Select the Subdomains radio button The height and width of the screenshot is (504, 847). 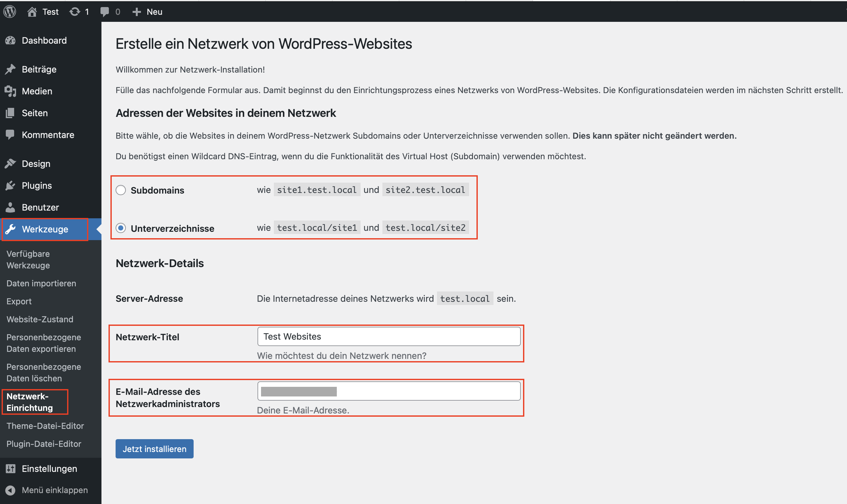121,190
